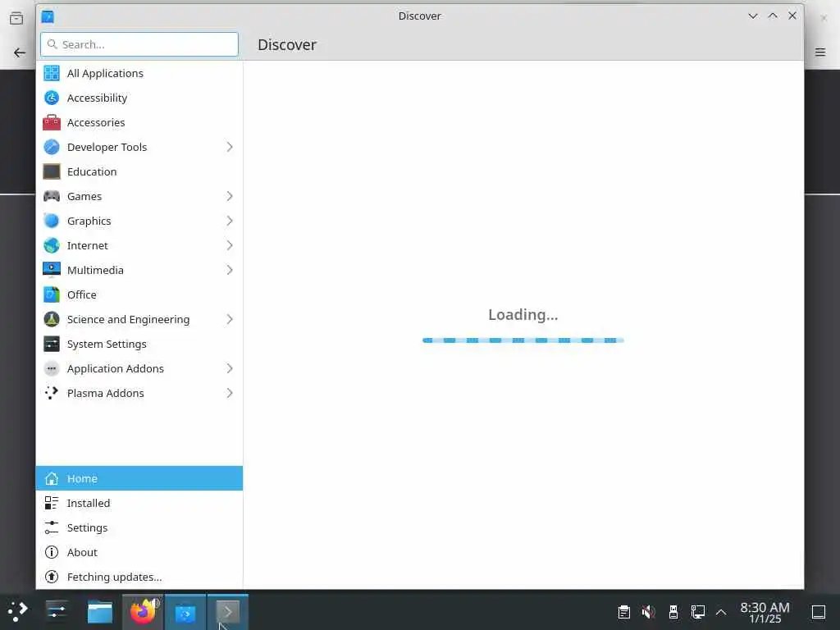Select the Home page entry

(139, 478)
